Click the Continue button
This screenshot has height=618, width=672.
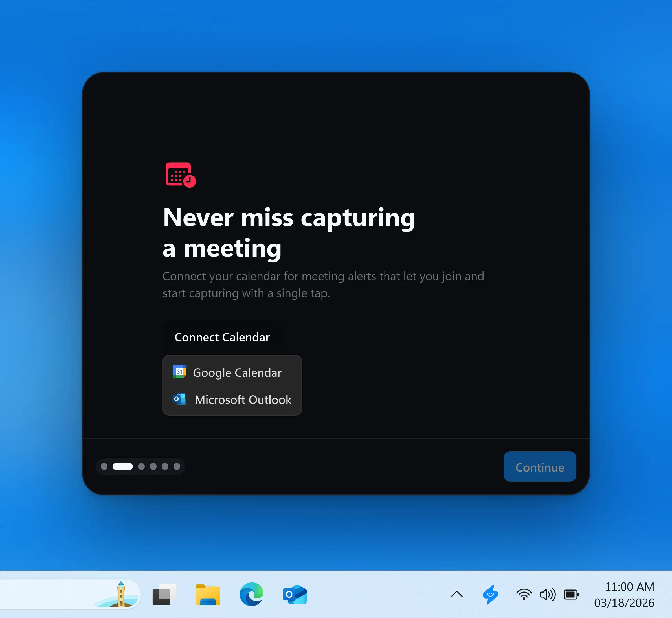[539, 467]
